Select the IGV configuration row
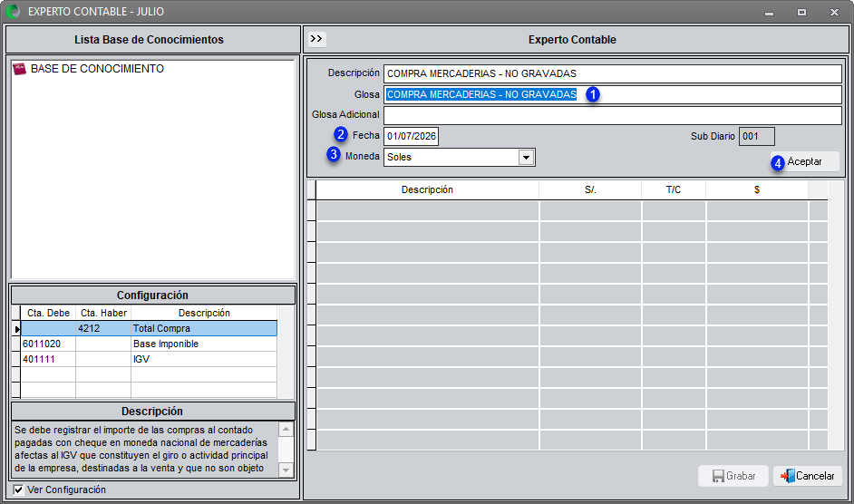Image resolution: width=854 pixels, height=504 pixels. [149, 359]
